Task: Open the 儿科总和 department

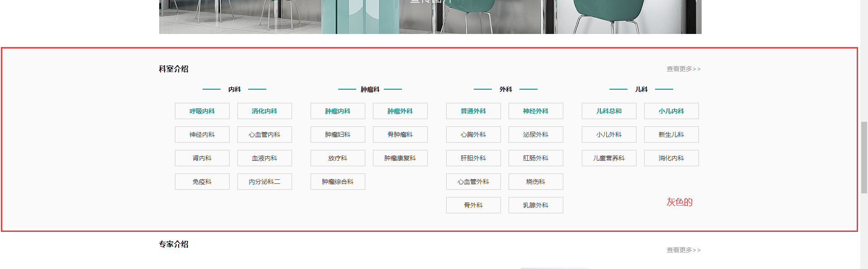Action: tap(609, 111)
